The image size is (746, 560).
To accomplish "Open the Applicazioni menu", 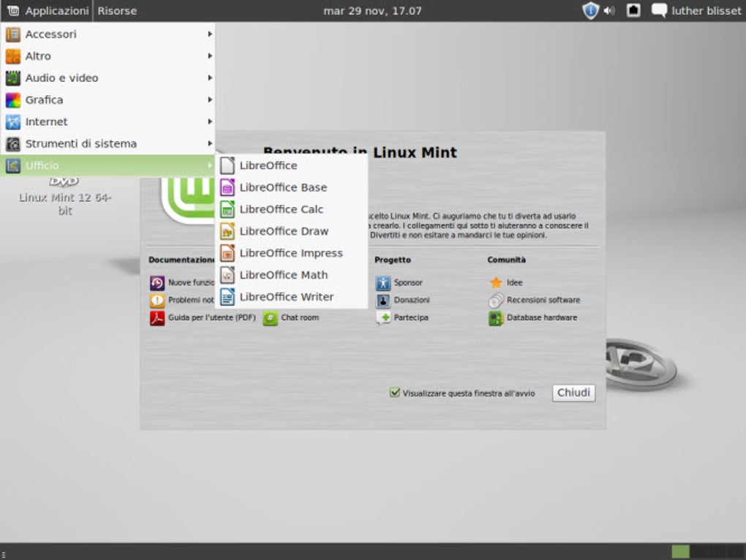I will (48, 10).
